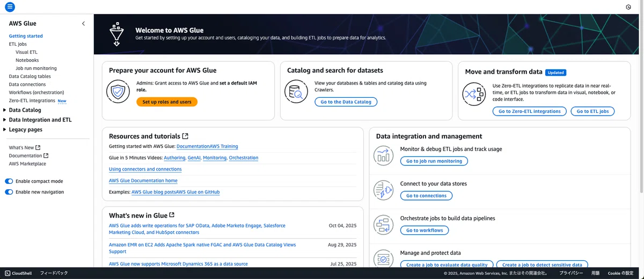Expand the Legacy pages section

point(5,130)
